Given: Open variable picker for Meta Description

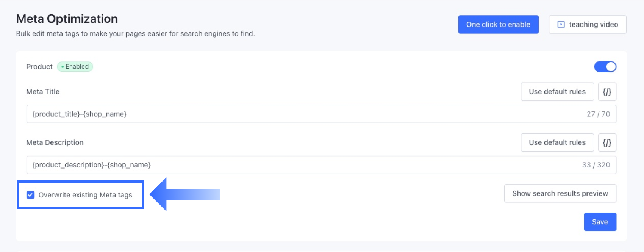Looking at the screenshot, I should click(x=607, y=142).
